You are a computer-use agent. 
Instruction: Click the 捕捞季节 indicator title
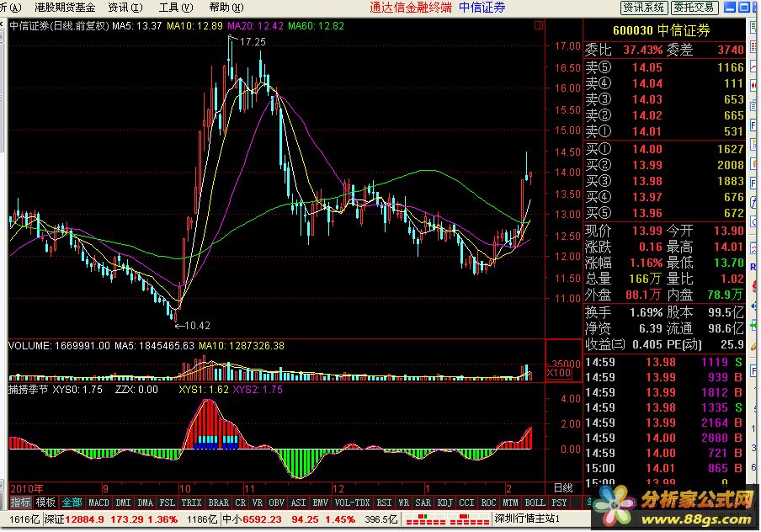(28, 390)
